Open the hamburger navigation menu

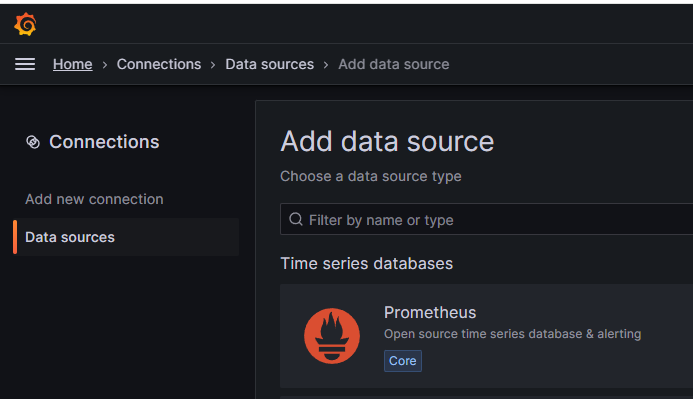coord(25,64)
